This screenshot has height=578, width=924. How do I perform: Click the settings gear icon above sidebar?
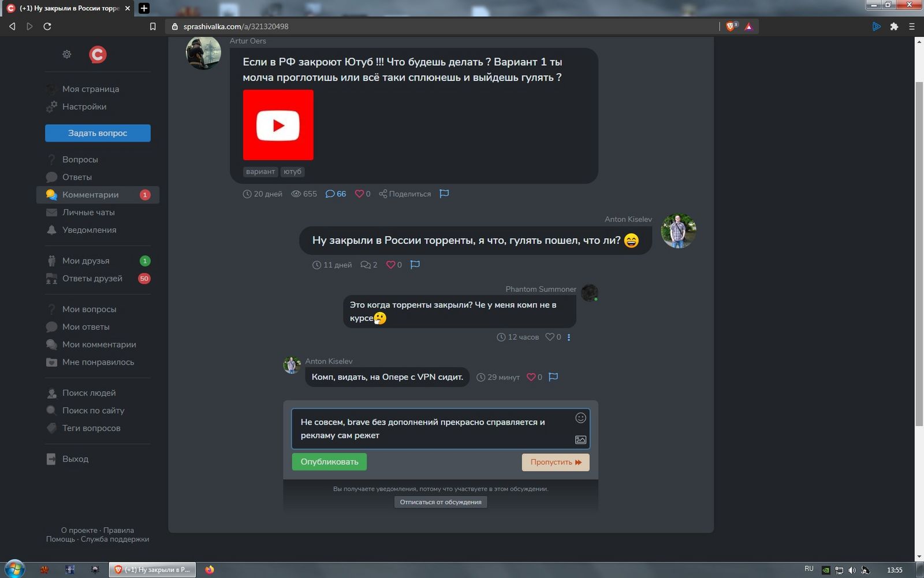67,54
